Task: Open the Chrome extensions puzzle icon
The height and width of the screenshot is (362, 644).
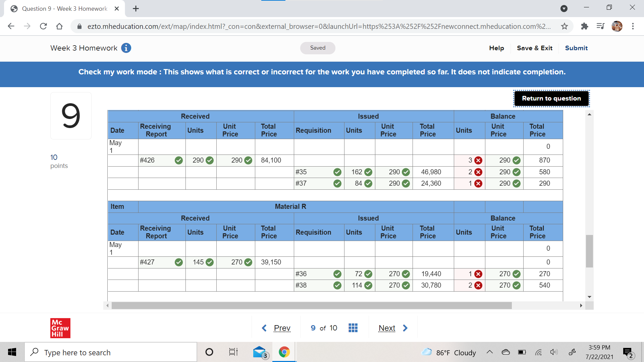Action: 585,26
